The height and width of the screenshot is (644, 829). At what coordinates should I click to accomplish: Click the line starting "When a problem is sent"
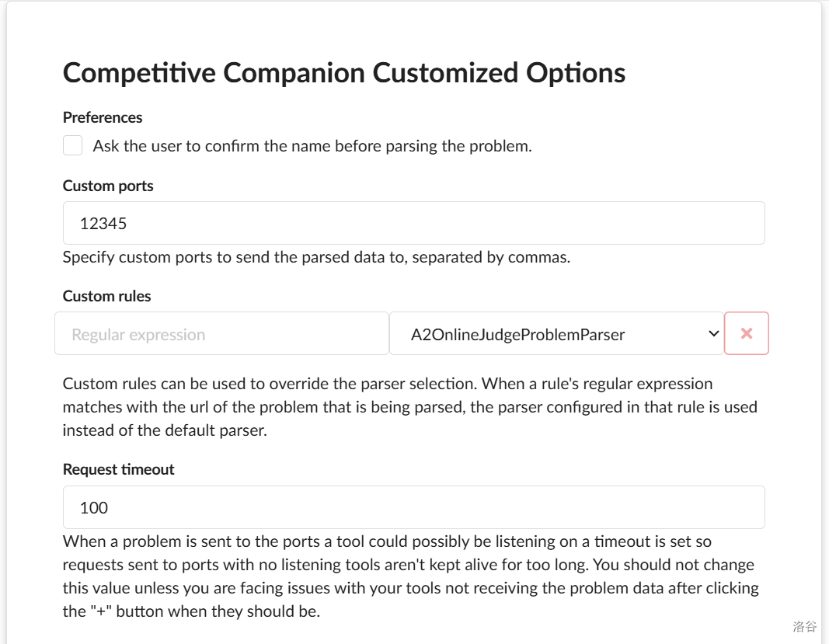(387, 541)
